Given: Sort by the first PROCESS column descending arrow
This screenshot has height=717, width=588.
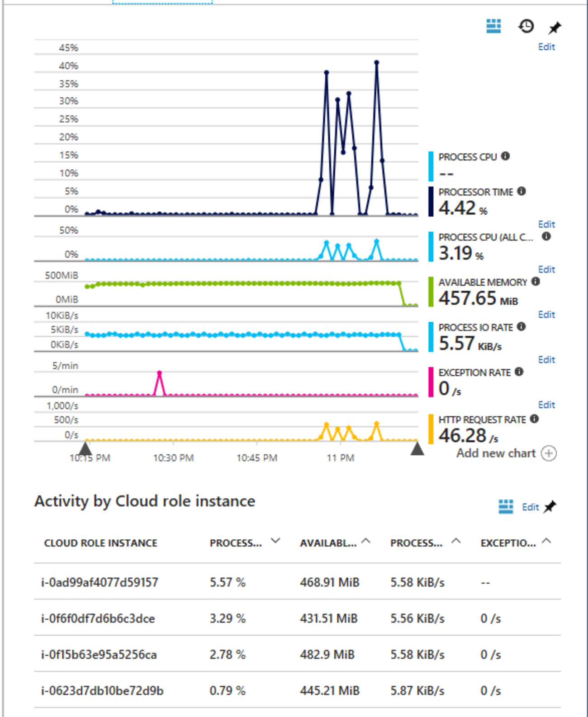Looking at the screenshot, I should tap(275, 541).
